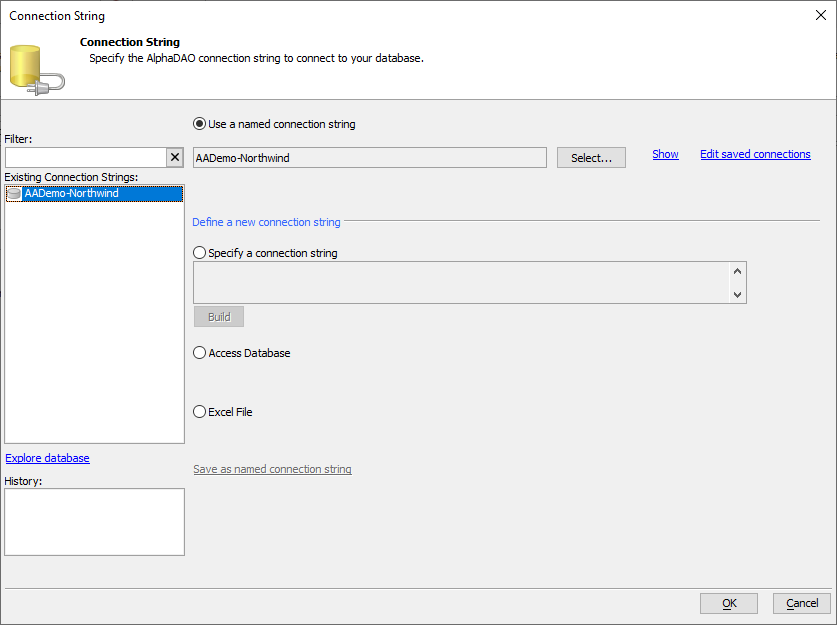Click the 'Define a new connection string' heading

click(266, 222)
